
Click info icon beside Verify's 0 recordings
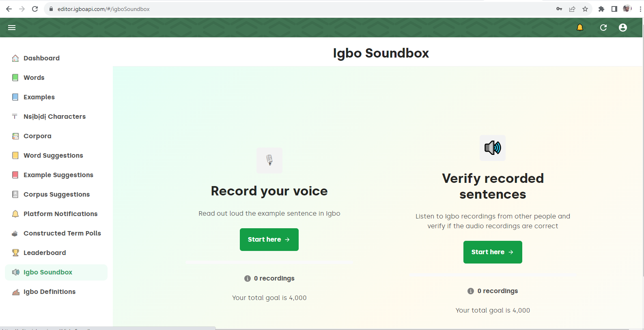point(471,291)
